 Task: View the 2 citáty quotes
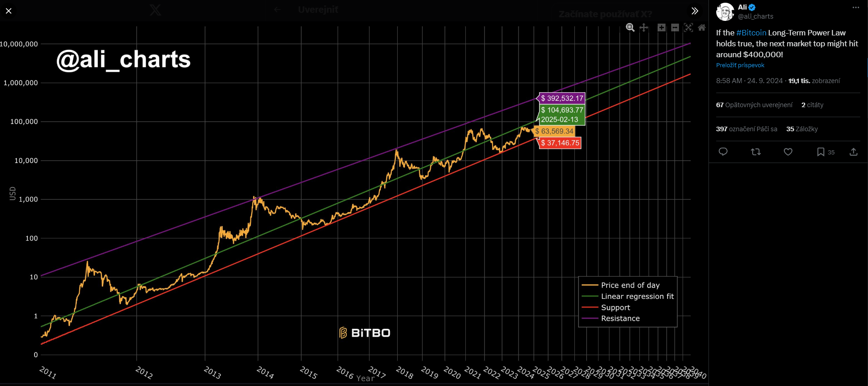pyautogui.click(x=812, y=105)
